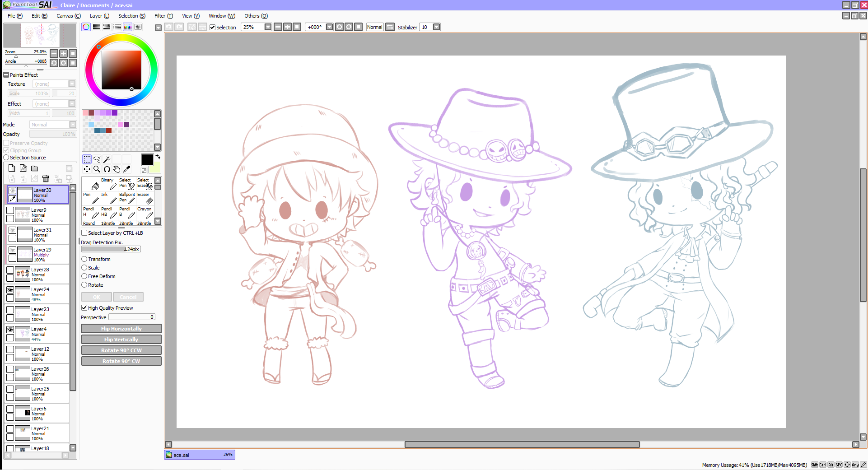Choose the Eraser tool
Image resolution: width=868 pixels, height=470 pixels.
[145, 198]
